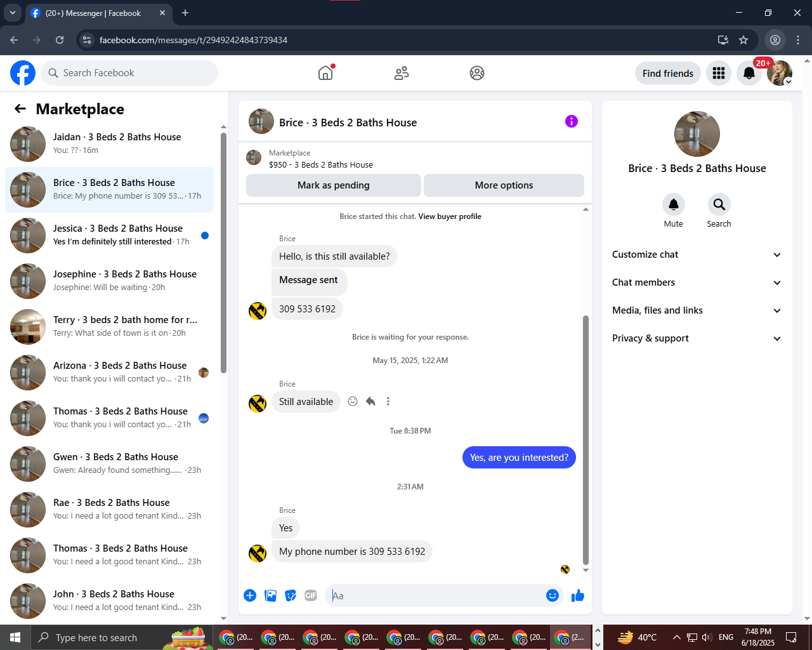The image size is (812, 650).
Task: Click the Find friends button
Action: (668, 73)
